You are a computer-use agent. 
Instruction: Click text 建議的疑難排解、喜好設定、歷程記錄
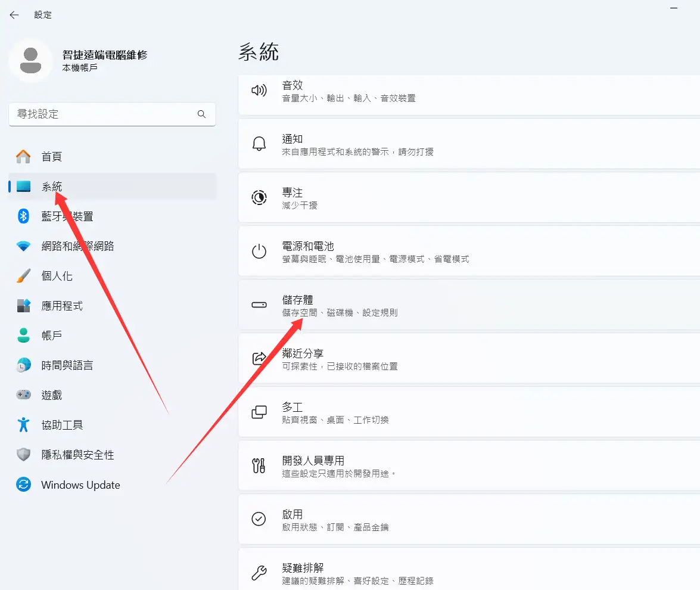[x=357, y=580]
